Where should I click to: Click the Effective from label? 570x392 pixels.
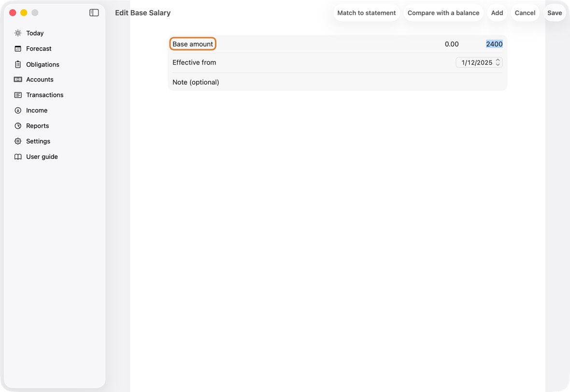coord(194,62)
